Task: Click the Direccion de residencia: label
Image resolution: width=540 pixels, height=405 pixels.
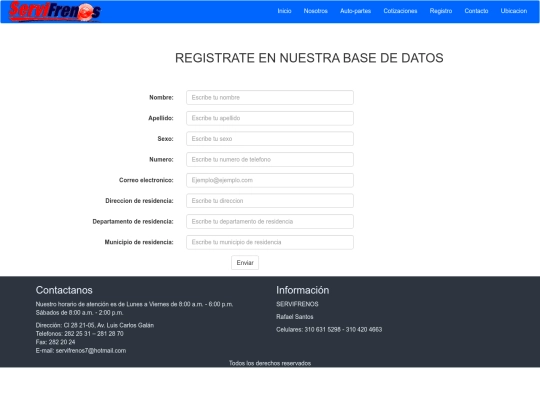Action: (x=139, y=201)
